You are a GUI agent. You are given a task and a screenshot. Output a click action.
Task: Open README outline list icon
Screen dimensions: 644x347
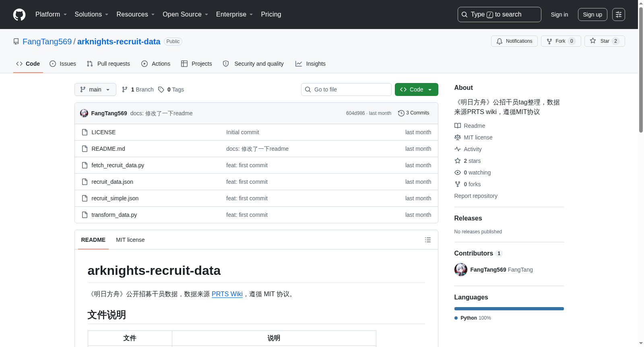(x=428, y=240)
